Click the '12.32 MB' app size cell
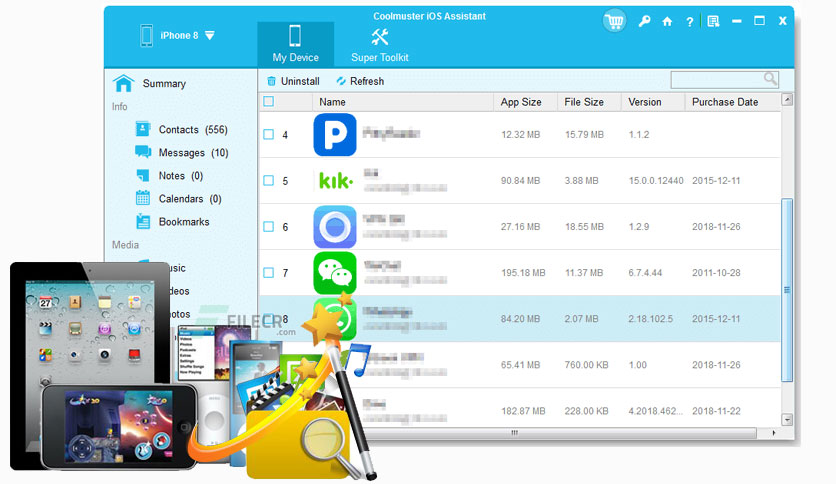 pos(520,135)
